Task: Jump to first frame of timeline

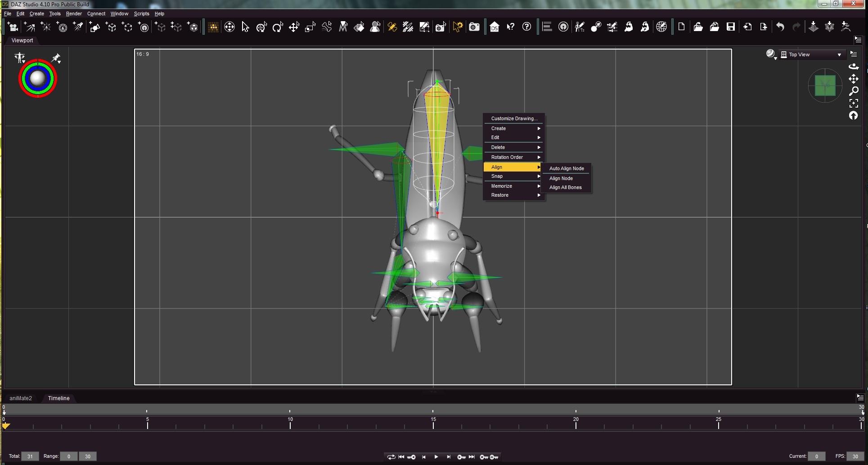Action: pos(401,457)
